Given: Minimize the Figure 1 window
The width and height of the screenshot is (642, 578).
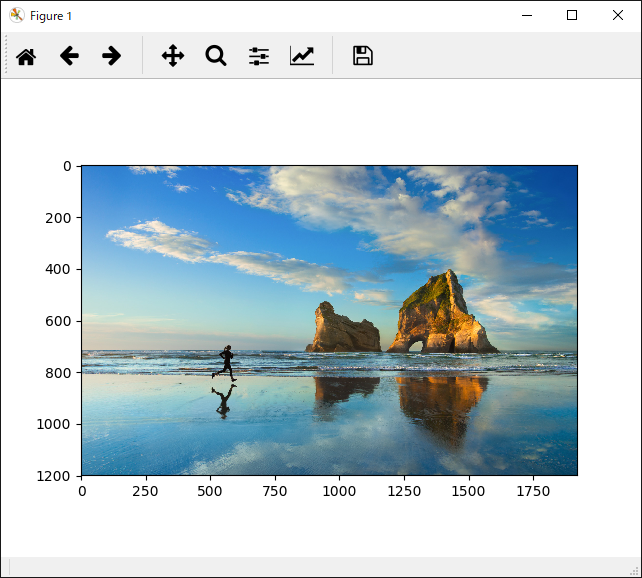Looking at the screenshot, I should click(526, 15).
